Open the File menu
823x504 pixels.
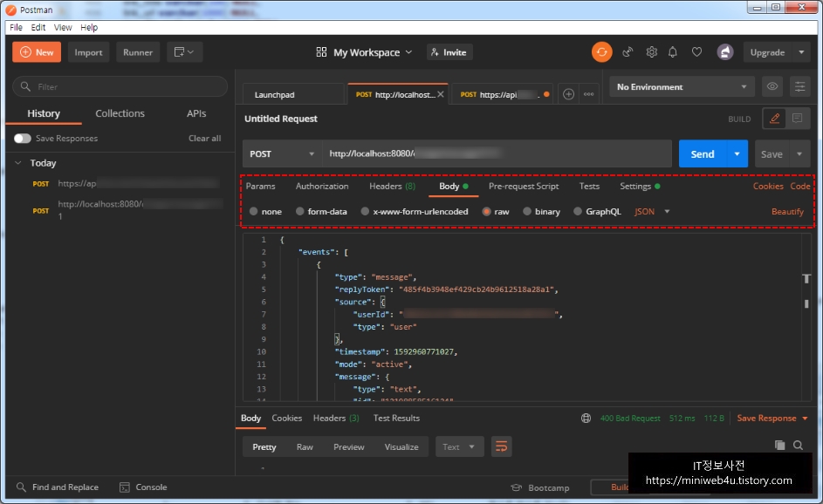16,27
